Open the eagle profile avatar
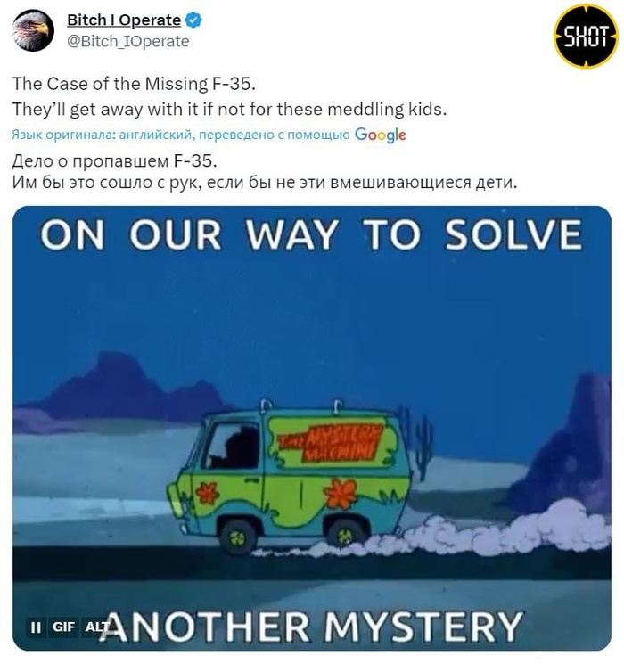This screenshot has height=672, width=624. 33,31
